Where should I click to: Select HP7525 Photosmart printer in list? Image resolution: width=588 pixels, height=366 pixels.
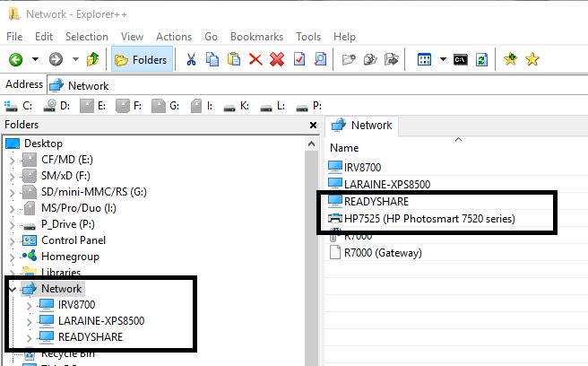pos(429,219)
